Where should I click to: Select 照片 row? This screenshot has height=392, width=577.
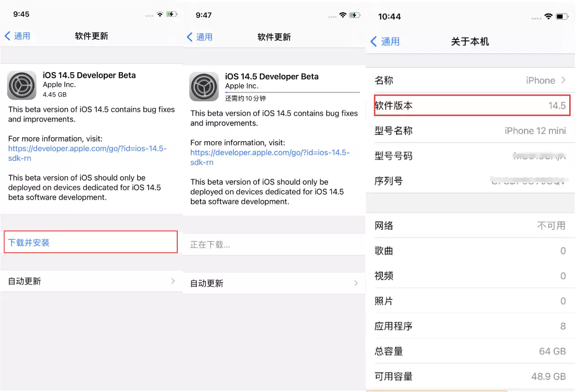[471, 301]
